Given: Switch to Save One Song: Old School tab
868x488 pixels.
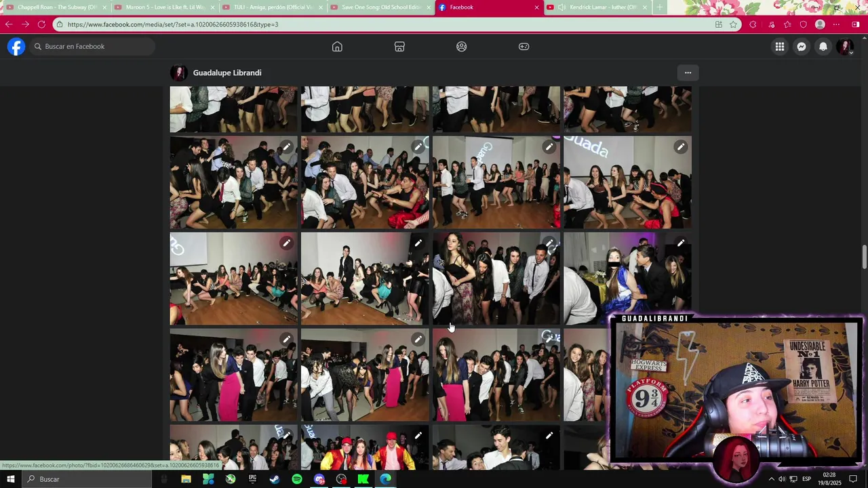Looking at the screenshot, I should [381, 7].
